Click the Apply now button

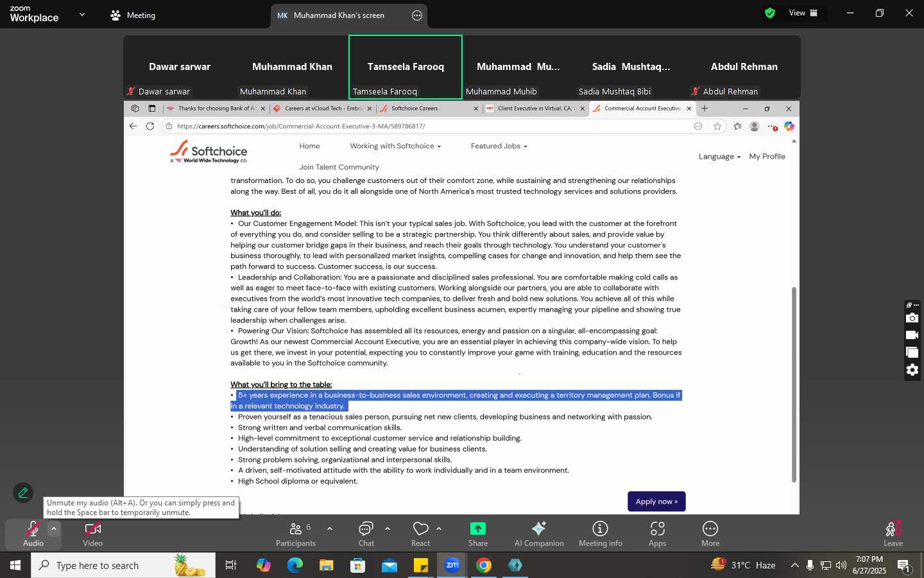(x=656, y=502)
